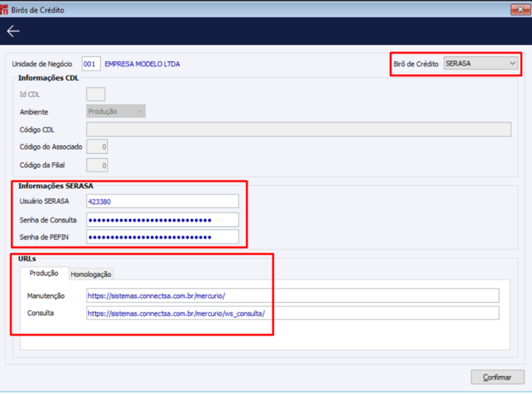Click the Unidade de Negócio label
This screenshot has width=532, height=394.
tap(42, 64)
